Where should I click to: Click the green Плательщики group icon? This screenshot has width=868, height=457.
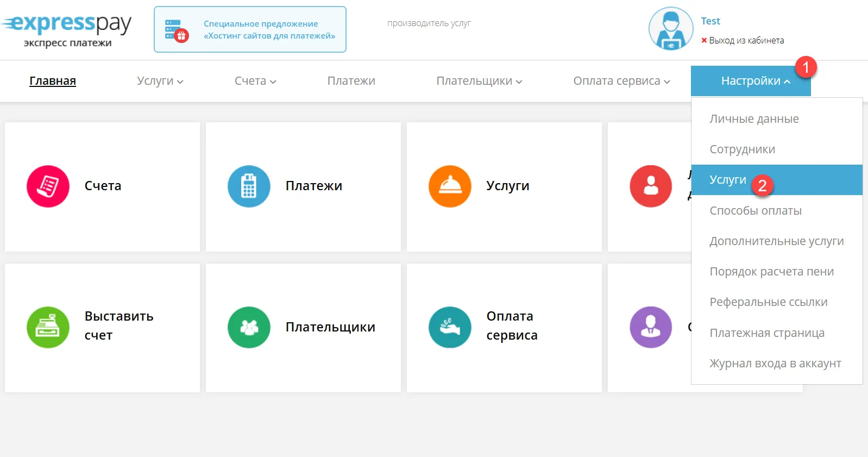tap(249, 327)
